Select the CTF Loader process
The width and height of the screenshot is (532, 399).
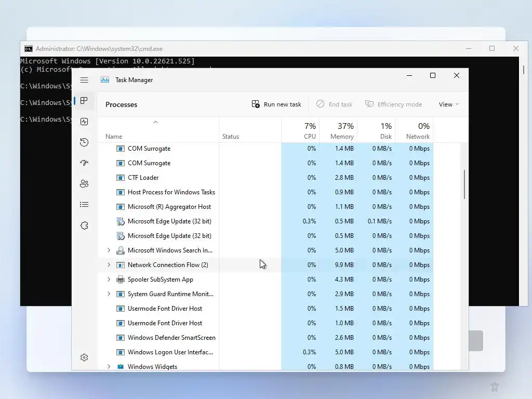coord(265,178)
